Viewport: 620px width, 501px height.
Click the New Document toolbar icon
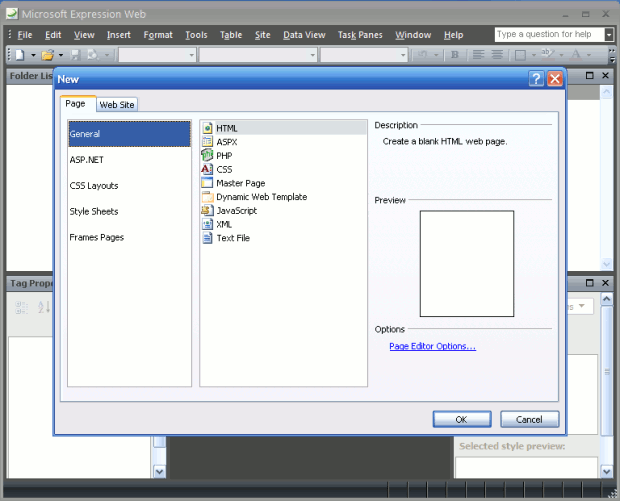click(20, 55)
